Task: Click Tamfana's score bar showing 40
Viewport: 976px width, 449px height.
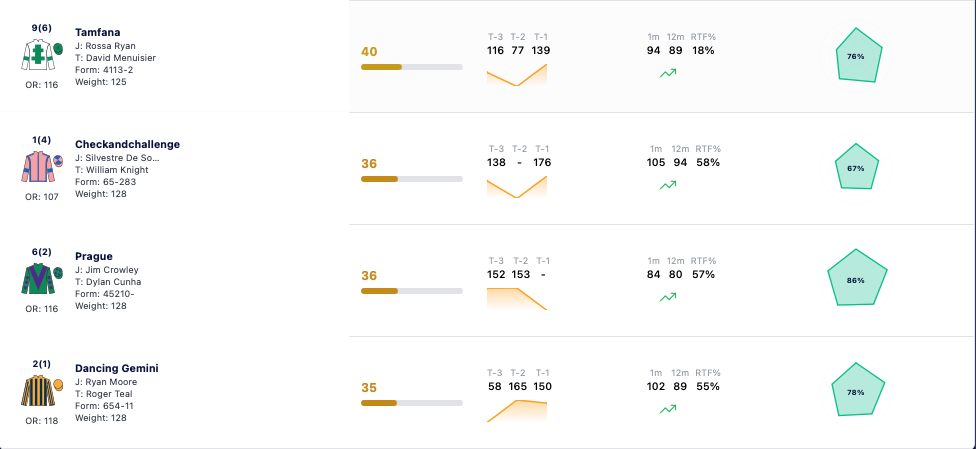Action: click(411, 67)
